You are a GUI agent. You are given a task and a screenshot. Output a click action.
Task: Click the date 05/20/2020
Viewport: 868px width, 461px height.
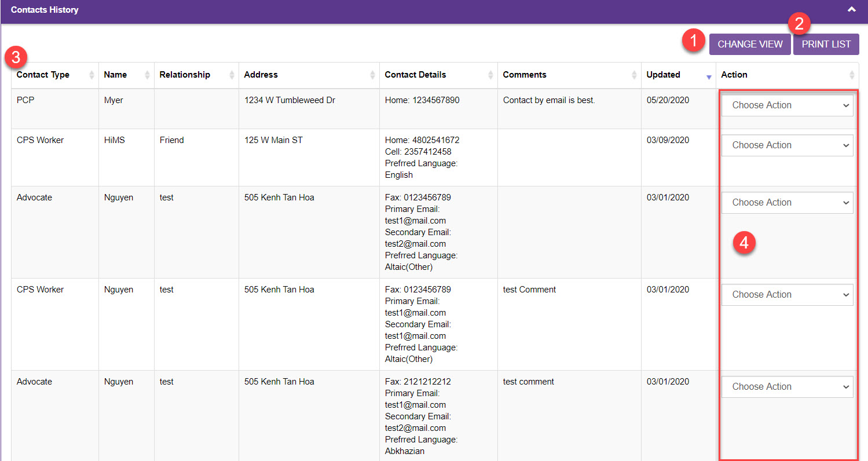(668, 100)
